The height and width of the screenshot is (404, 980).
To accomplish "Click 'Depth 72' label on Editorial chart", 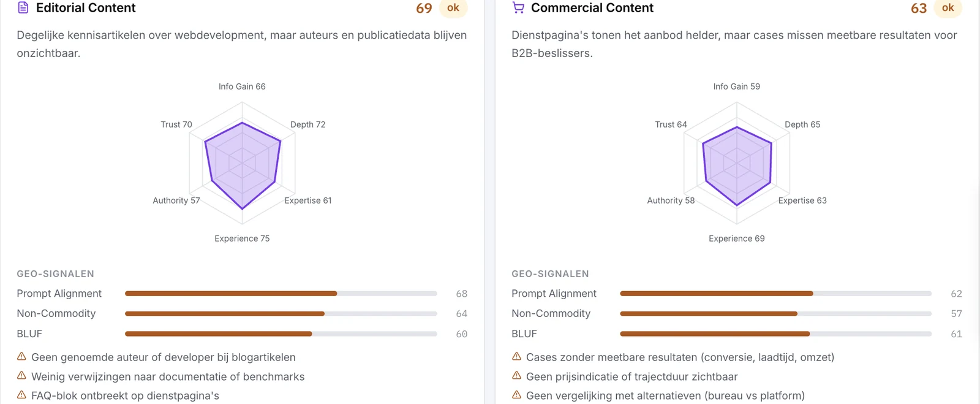I will pos(308,124).
